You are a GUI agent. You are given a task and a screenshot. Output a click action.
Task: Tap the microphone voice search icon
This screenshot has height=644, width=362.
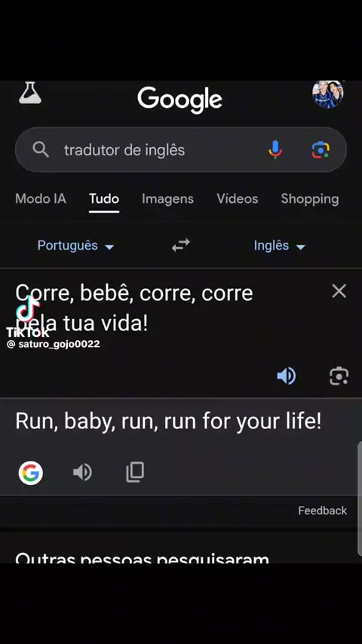(275, 149)
